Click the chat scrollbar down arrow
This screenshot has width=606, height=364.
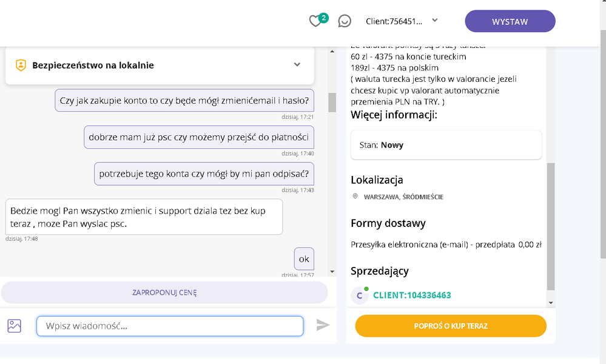tap(332, 271)
